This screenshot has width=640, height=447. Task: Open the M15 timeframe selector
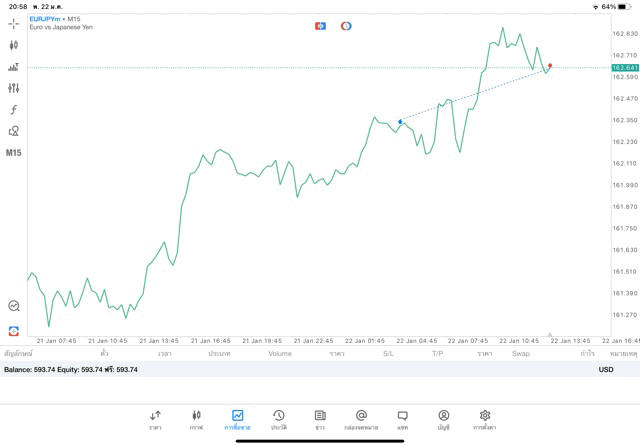click(x=14, y=153)
